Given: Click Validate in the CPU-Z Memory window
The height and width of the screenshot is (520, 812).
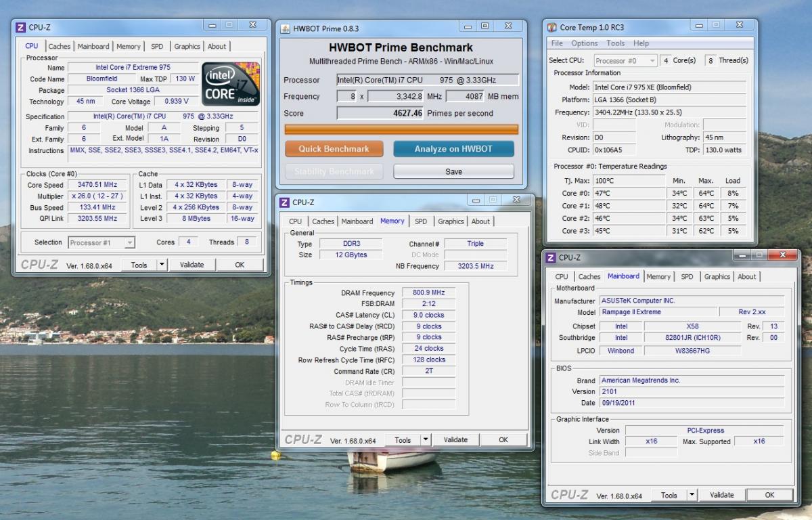Looking at the screenshot, I should (455, 439).
